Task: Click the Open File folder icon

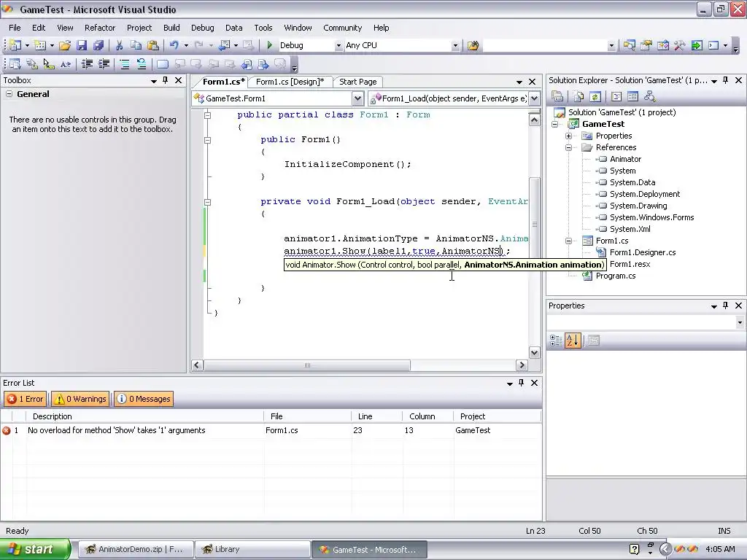Action: coord(65,45)
